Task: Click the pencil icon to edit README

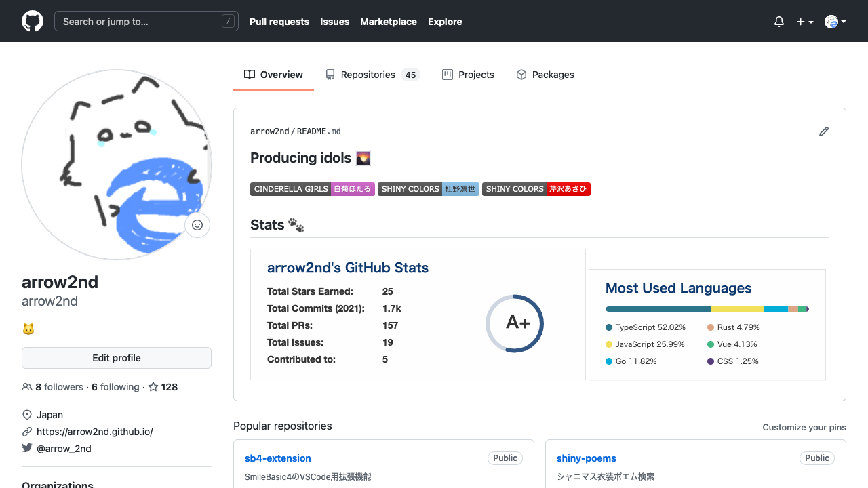Action: click(824, 131)
